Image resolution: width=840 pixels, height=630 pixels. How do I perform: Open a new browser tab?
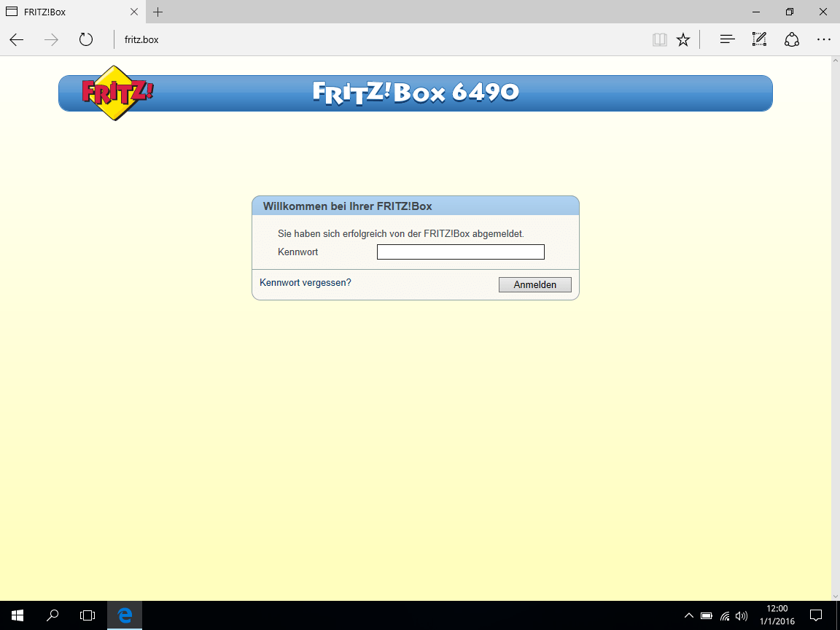[x=157, y=12]
